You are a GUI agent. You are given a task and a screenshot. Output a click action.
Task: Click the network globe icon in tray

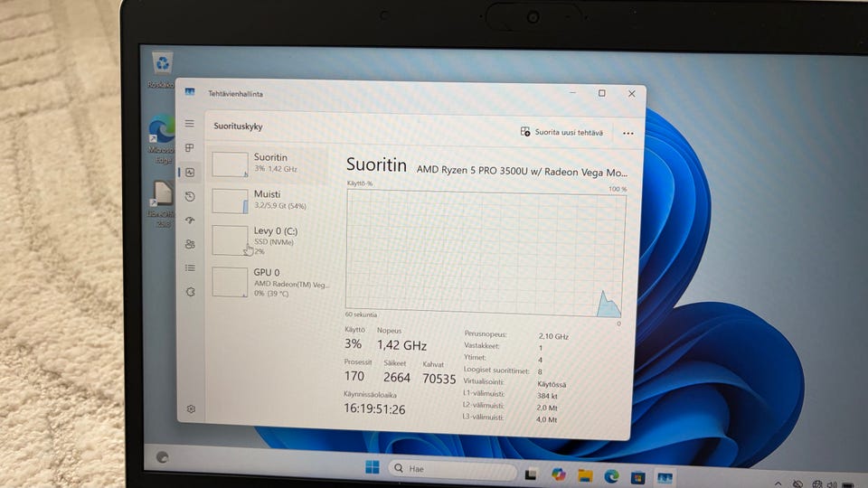click(816, 484)
